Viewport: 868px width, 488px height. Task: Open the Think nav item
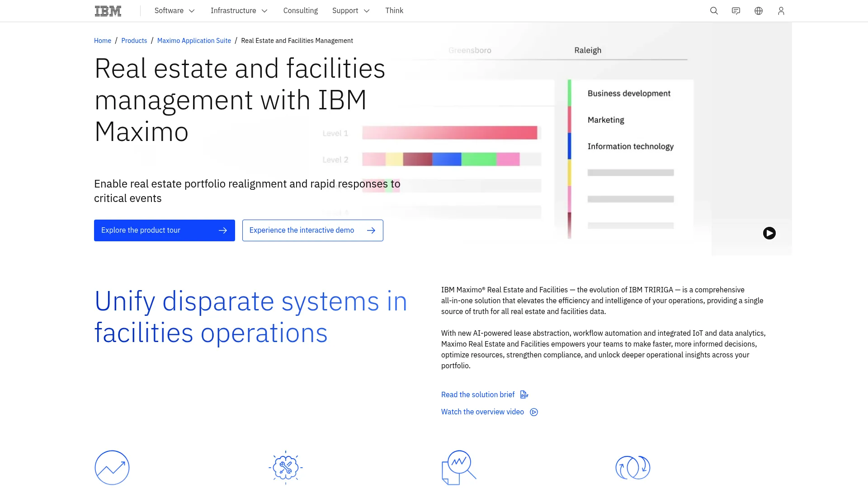pyautogui.click(x=394, y=11)
